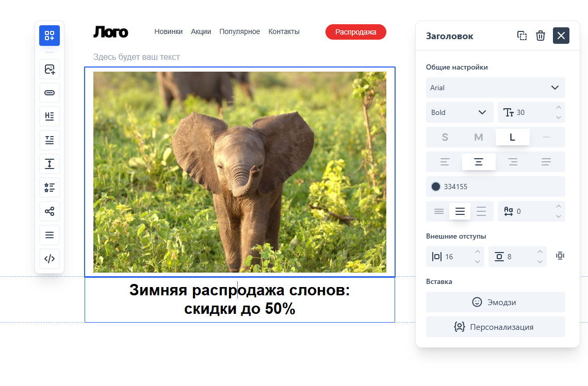Increase the letter spacing value
588x386 pixels.
[x=559, y=207]
